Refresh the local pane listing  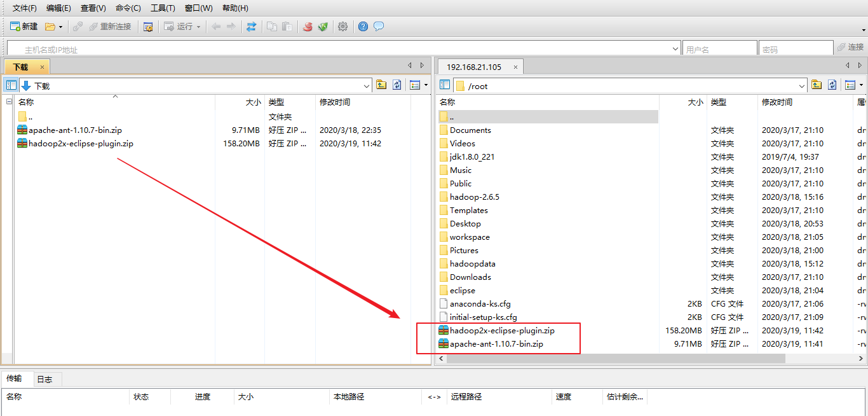pyautogui.click(x=397, y=85)
